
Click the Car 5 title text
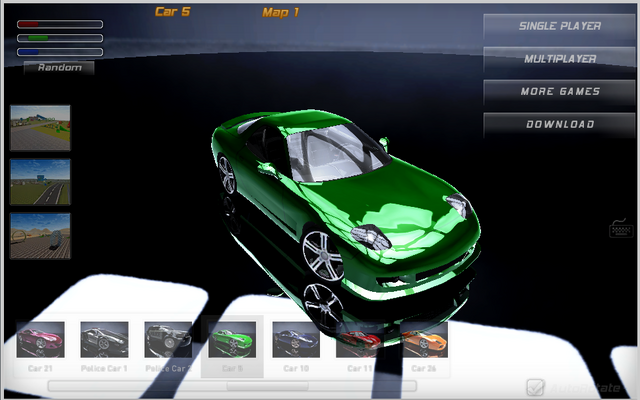coord(173,12)
